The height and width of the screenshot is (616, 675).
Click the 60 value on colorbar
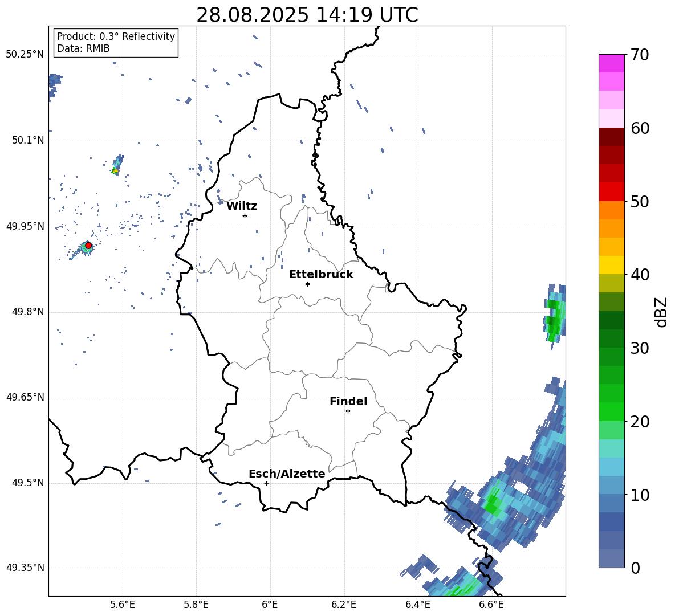point(640,128)
